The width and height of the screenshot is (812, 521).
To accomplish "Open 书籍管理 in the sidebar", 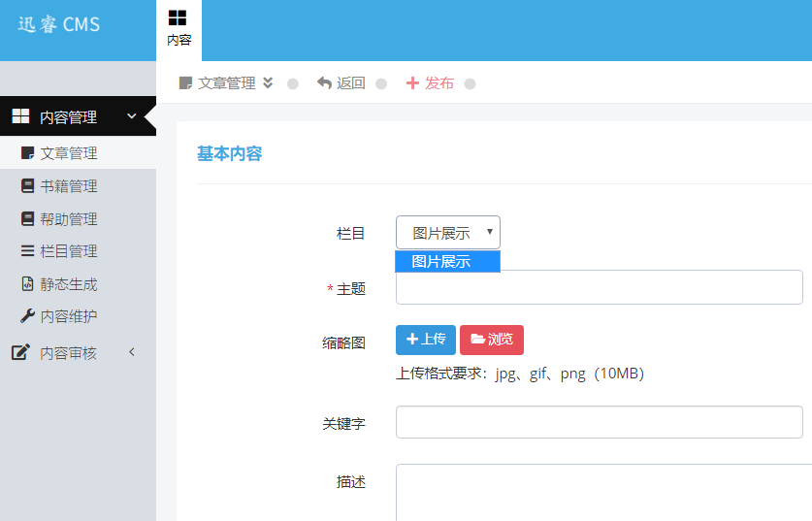I will [78, 186].
